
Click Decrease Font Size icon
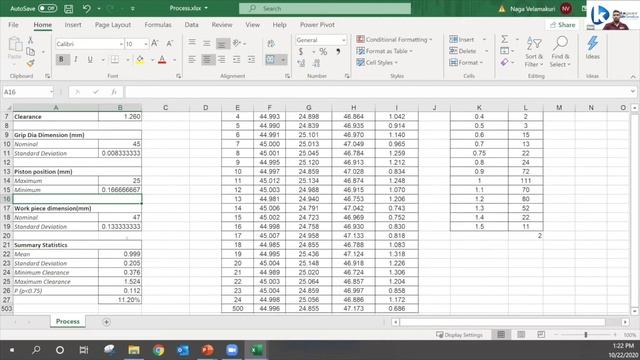click(x=169, y=44)
